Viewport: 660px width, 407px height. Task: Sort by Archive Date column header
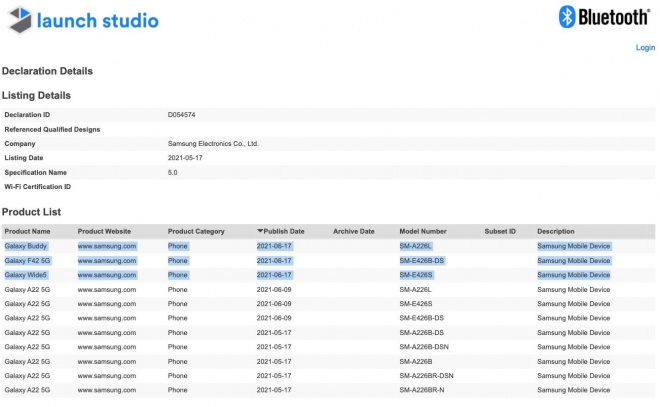(353, 231)
